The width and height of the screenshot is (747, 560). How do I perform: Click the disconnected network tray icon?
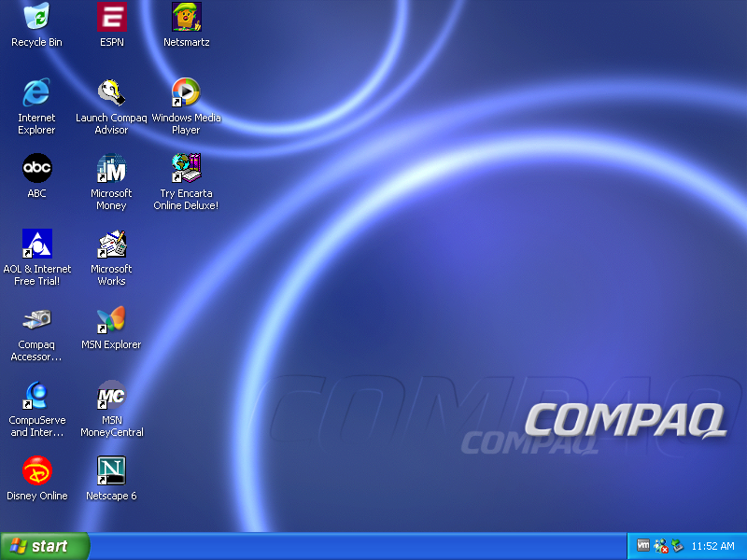(661, 546)
